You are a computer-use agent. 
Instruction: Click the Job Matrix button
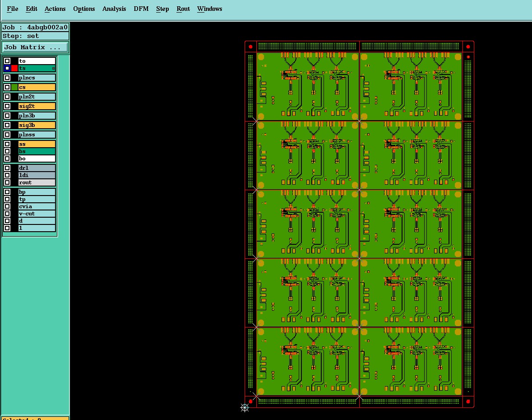click(35, 47)
